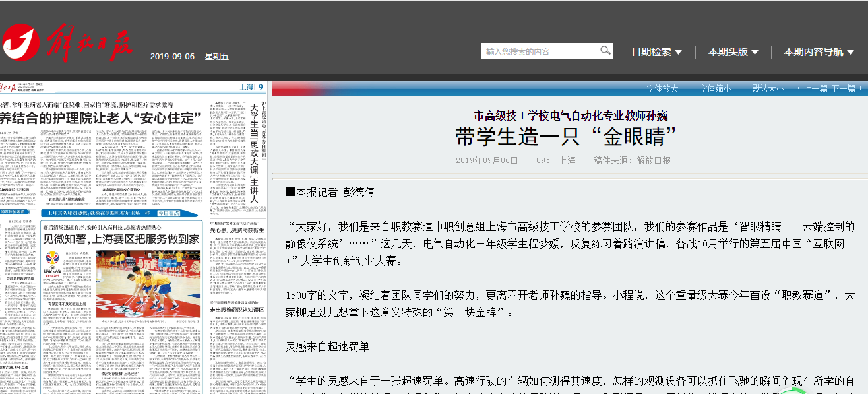Open the 见微知著 Shanghai headline in page preview
This screenshot has height=394, width=868.
(x=121, y=239)
